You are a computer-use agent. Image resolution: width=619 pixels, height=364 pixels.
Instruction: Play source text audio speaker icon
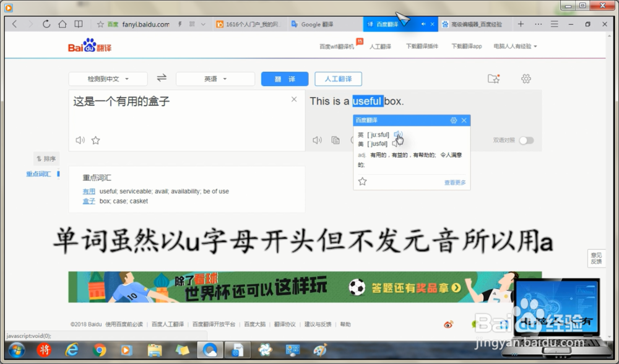tap(80, 140)
